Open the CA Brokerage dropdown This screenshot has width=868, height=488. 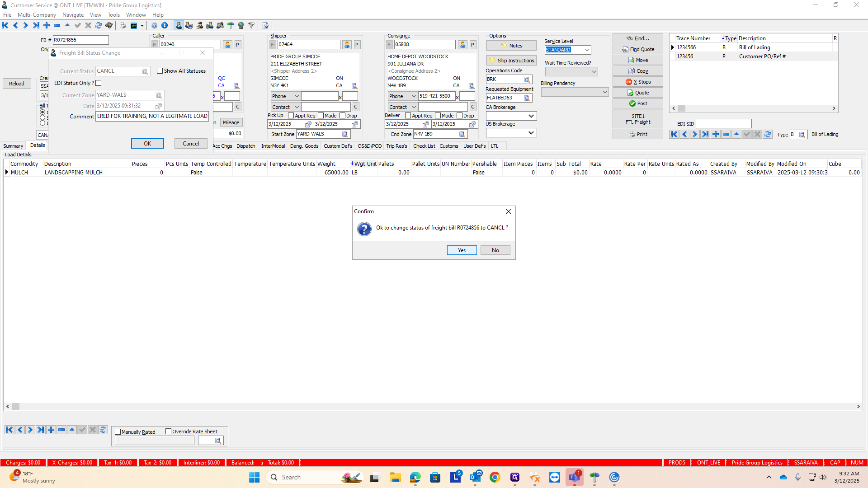(531, 116)
